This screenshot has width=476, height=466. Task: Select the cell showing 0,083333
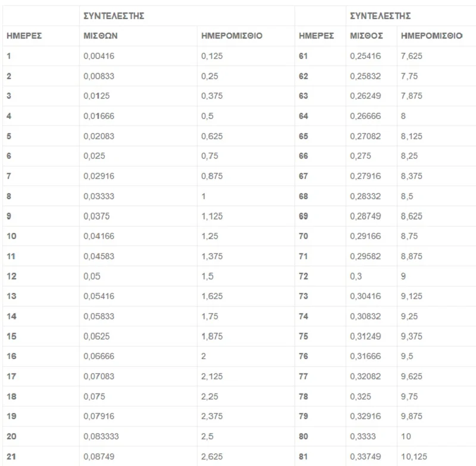tap(102, 436)
